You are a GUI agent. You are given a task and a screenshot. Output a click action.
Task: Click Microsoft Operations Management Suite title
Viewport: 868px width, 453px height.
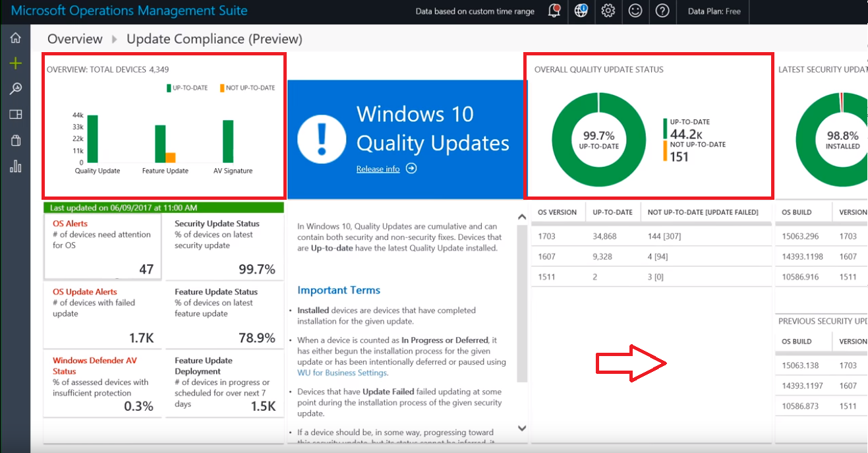129,11
